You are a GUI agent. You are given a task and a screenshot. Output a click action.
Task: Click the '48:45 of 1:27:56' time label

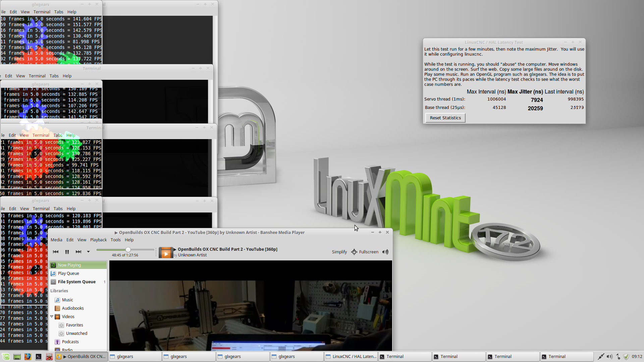click(x=125, y=255)
